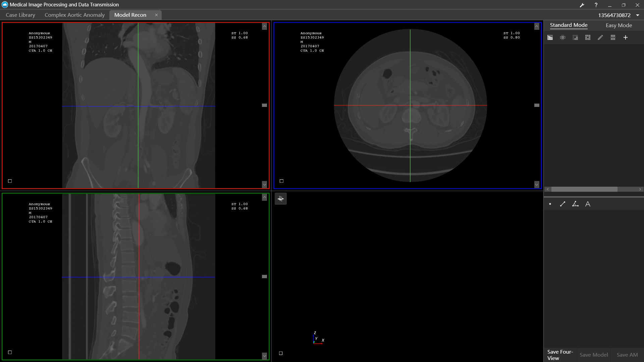Toggle the small square in axial view corner

282,181
